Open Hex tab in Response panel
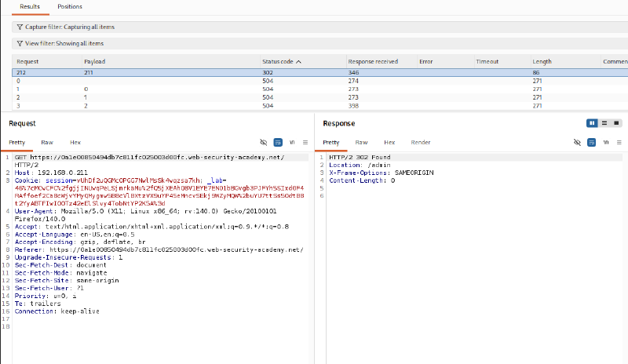Screen dimensions: 628x364 (x=389, y=142)
